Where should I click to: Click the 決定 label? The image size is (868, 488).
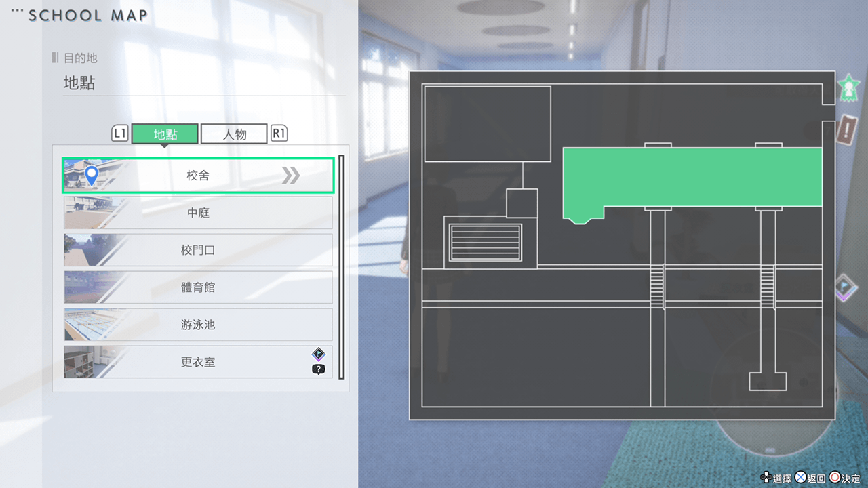click(x=851, y=479)
